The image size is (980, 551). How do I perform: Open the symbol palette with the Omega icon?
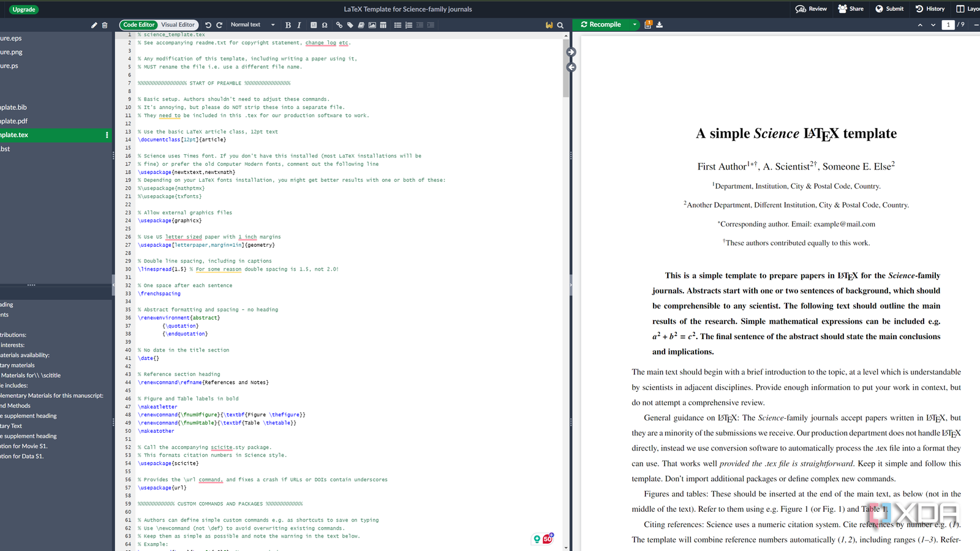pyautogui.click(x=325, y=25)
